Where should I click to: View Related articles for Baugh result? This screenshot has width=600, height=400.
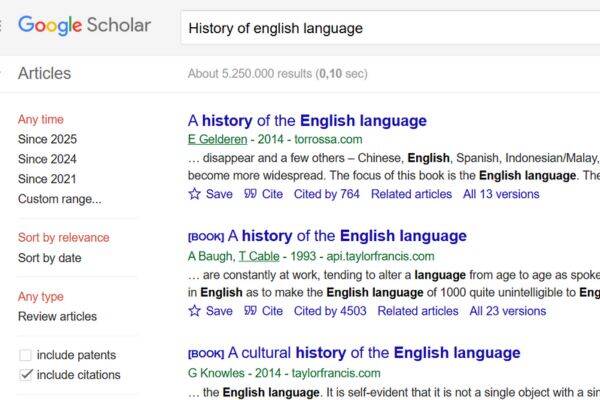coord(418,311)
